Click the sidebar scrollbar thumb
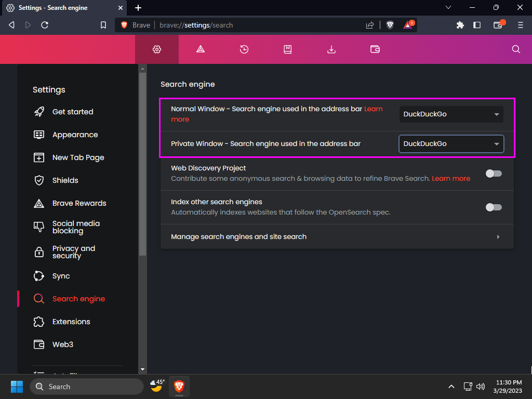Screen dimensions: 532x399 click(142, 164)
